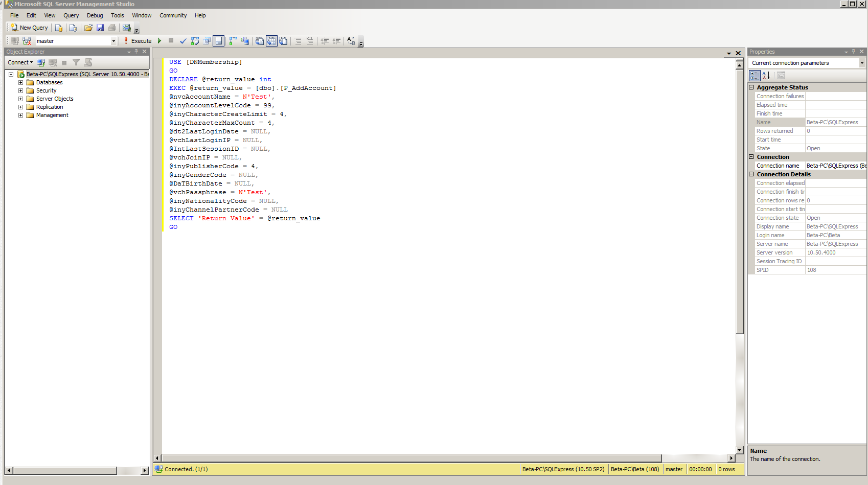This screenshot has height=485, width=868.
Task: Click Object Explorer connect server icon
Action: click(41, 62)
